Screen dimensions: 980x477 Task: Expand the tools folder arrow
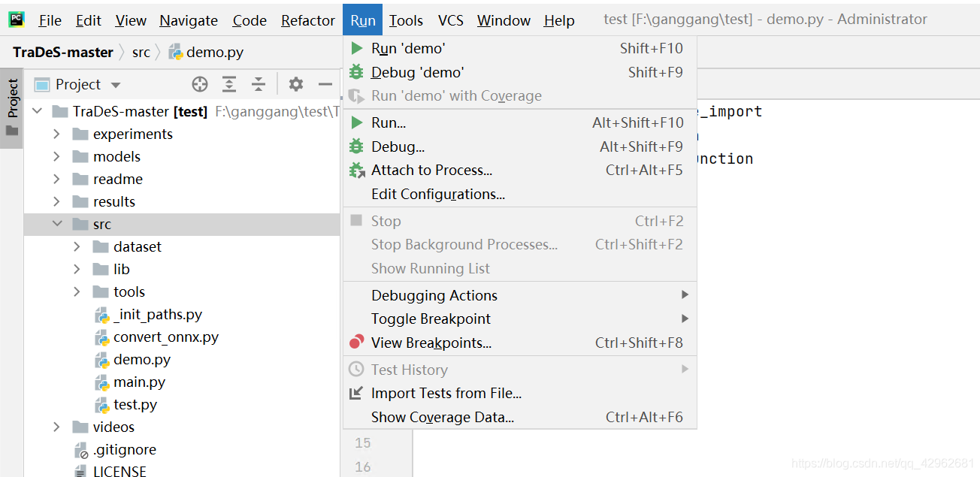click(x=77, y=292)
